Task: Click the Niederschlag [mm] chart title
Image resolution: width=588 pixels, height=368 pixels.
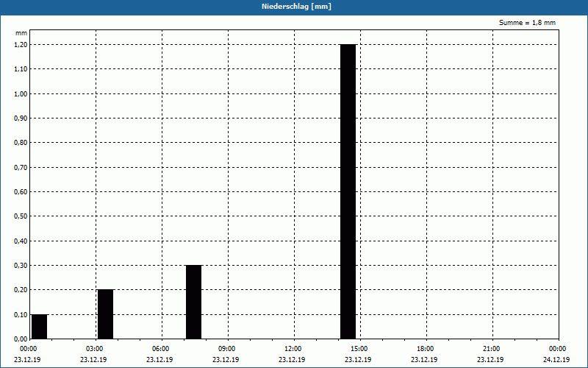Action: click(296, 7)
